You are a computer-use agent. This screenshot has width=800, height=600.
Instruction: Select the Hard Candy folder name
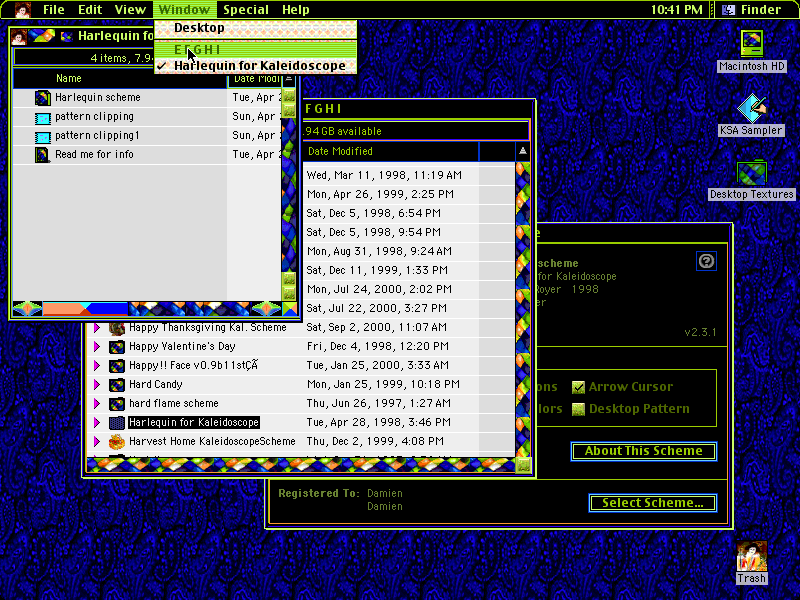(x=156, y=385)
